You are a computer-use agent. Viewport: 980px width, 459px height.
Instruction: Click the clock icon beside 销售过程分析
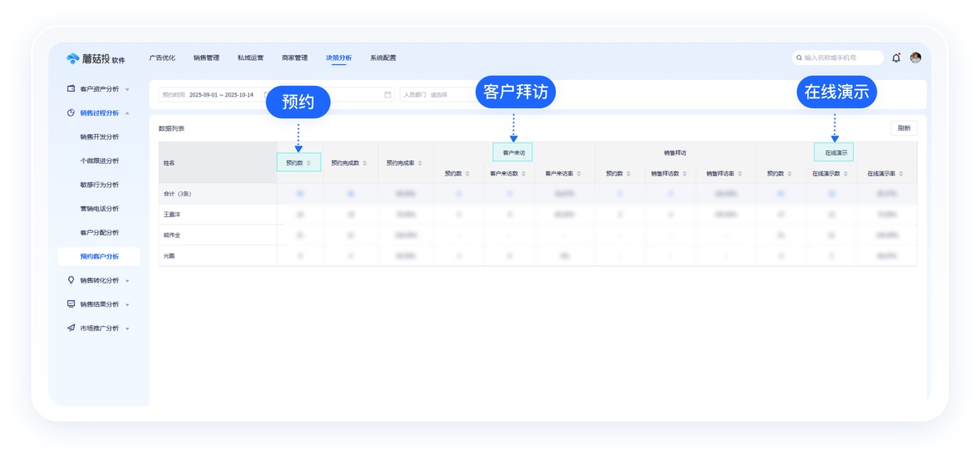pyautogui.click(x=70, y=113)
